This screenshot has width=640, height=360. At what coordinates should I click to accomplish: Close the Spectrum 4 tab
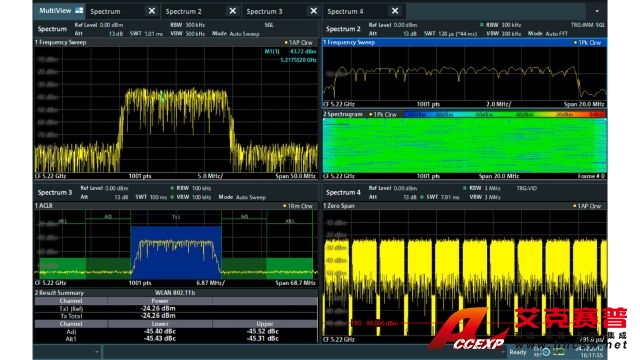(x=395, y=11)
